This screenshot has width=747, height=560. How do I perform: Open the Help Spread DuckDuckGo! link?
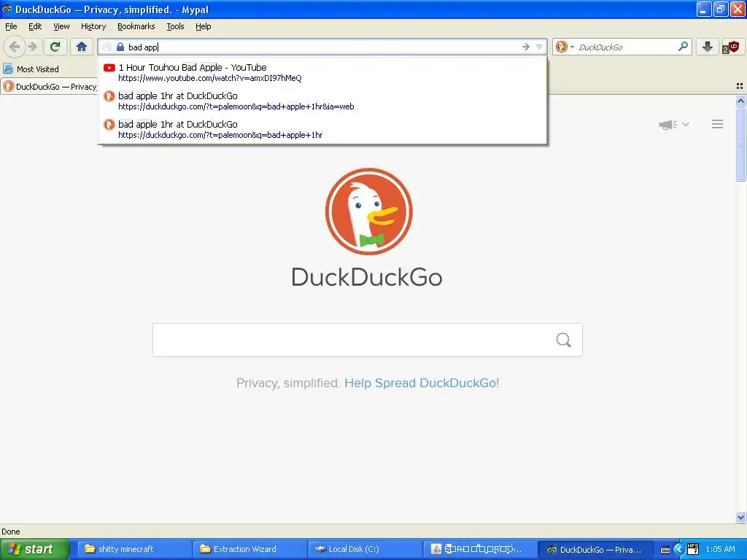tap(422, 383)
